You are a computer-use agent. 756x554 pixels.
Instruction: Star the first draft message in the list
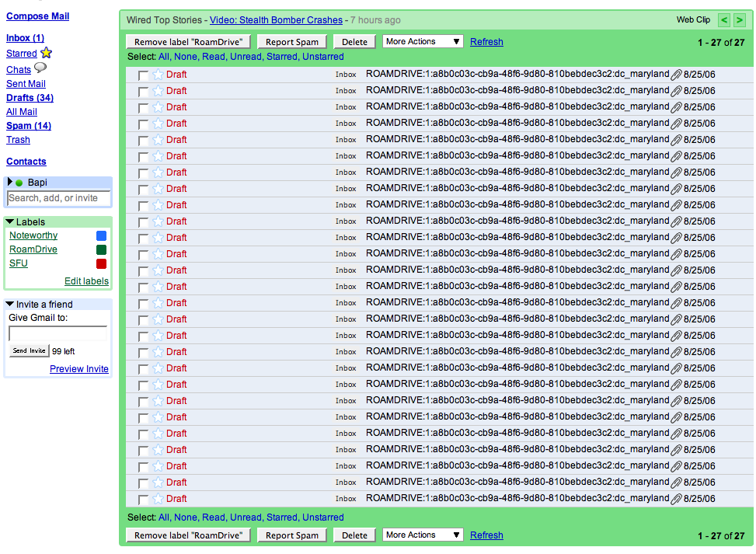159,75
